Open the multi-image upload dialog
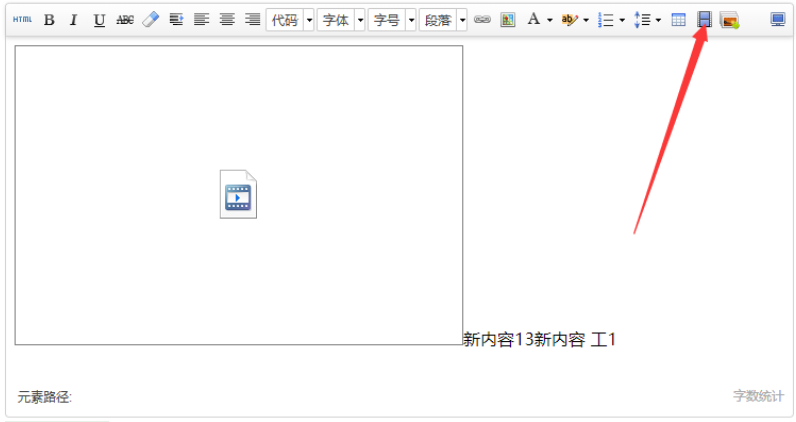The height and width of the screenshot is (422, 796). tap(729, 20)
